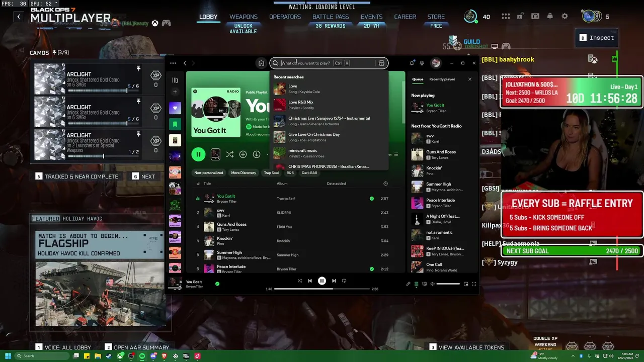Close the Queue panel
Image resolution: width=644 pixels, height=362 pixels.
click(470, 79)
